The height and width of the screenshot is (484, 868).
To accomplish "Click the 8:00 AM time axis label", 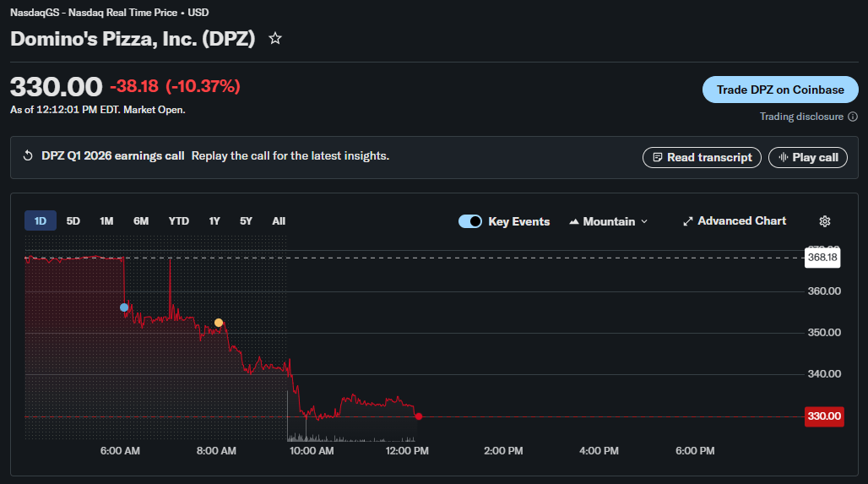I will tap(216, 451).
